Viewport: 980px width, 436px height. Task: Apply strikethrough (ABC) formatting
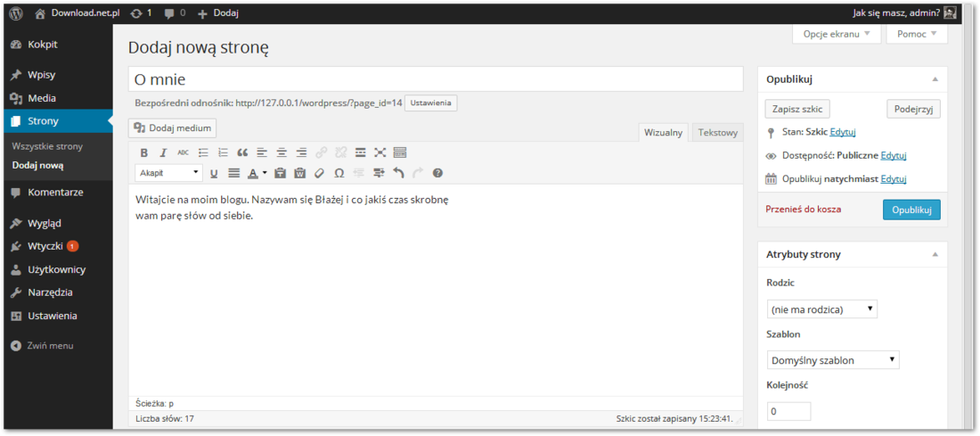coord(184,152)
